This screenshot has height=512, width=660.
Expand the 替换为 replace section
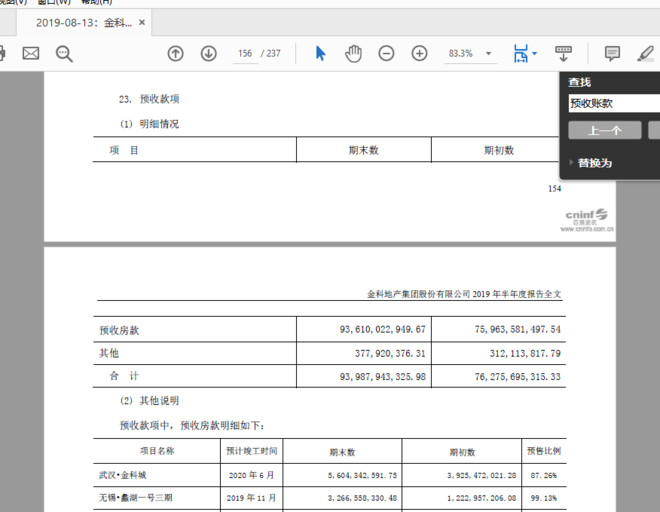click(591, 163)
